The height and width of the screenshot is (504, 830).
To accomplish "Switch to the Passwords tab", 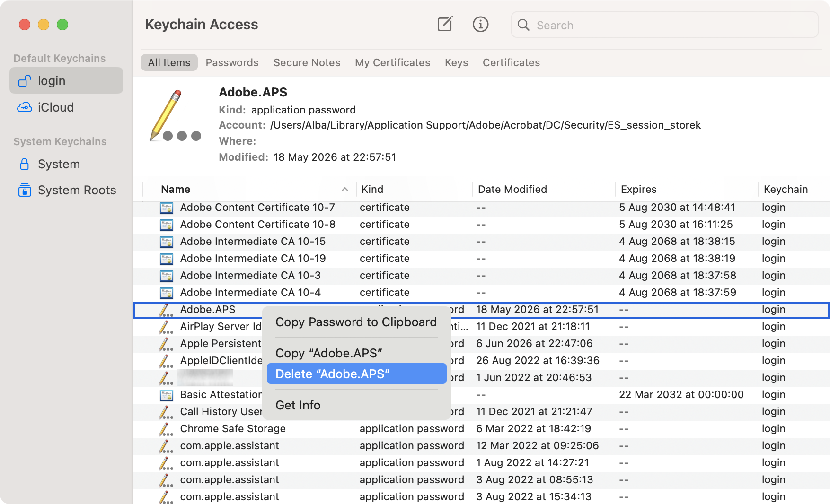I will [x=232, y=62].
